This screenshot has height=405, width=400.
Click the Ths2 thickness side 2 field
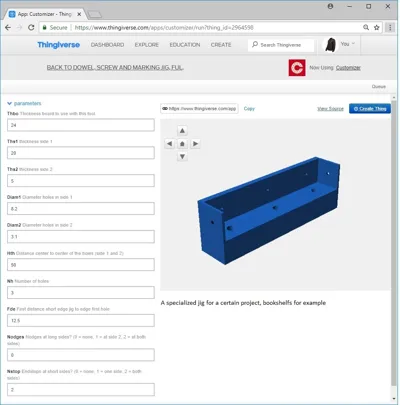(x=81, y=181)
